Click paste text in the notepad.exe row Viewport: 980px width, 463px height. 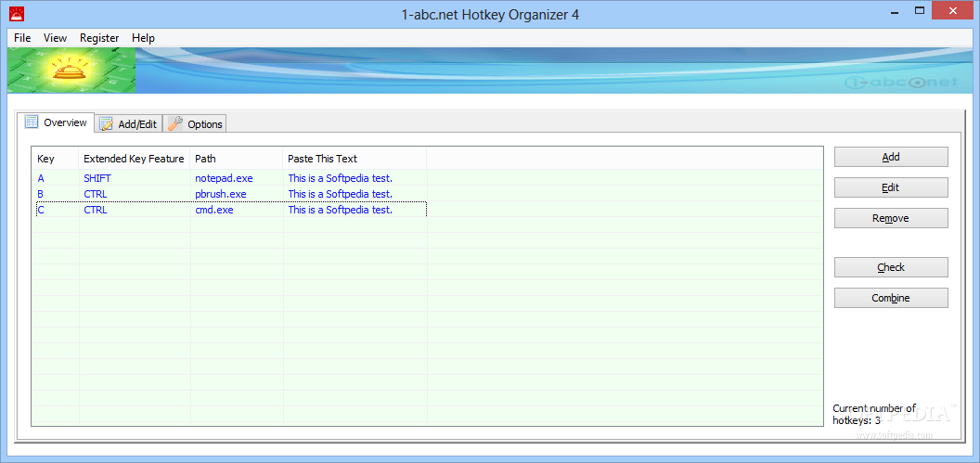pyautogui.click(x=340, y=178)
